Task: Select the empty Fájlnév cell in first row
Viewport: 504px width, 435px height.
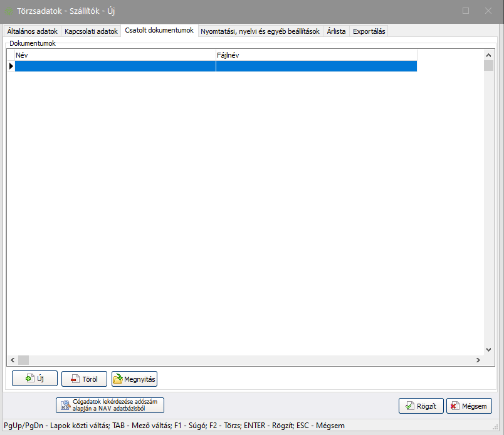Action: tap(316, 66)
